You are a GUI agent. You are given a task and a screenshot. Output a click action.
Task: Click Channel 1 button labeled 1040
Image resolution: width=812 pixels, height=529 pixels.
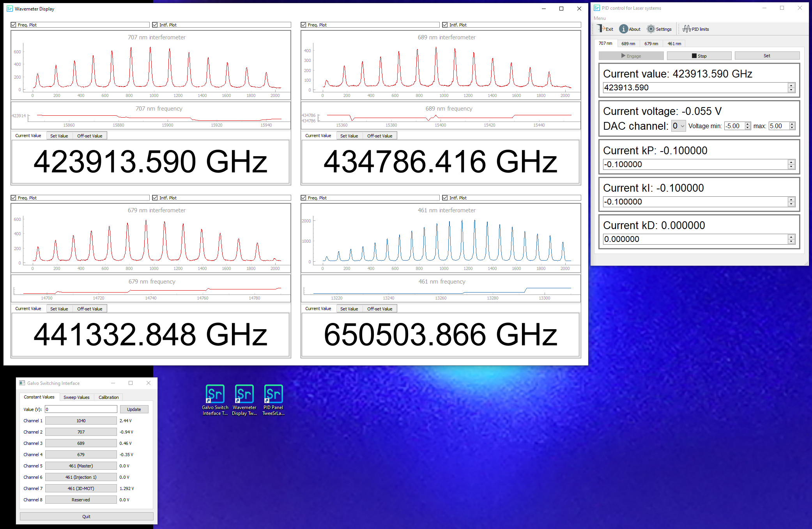(81, 421)
